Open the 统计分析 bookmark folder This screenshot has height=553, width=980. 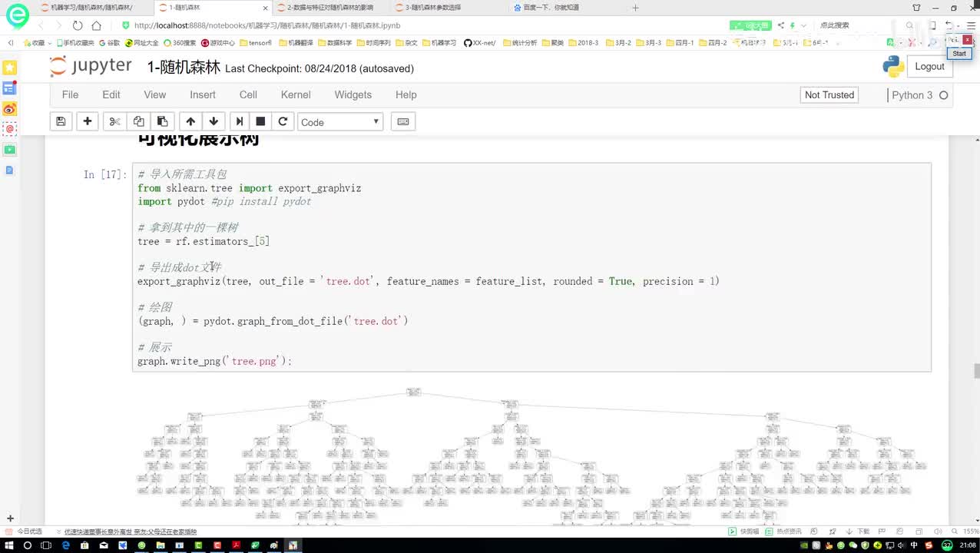(520, 43)
